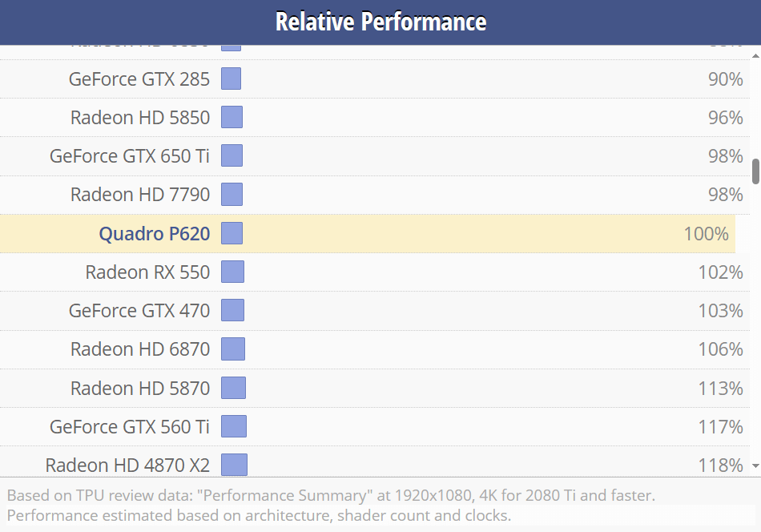Select GeForce GTX 650 Ti card name
This screenshot has height=532, width=761.
pyautogui.click(x=130, y=156)
